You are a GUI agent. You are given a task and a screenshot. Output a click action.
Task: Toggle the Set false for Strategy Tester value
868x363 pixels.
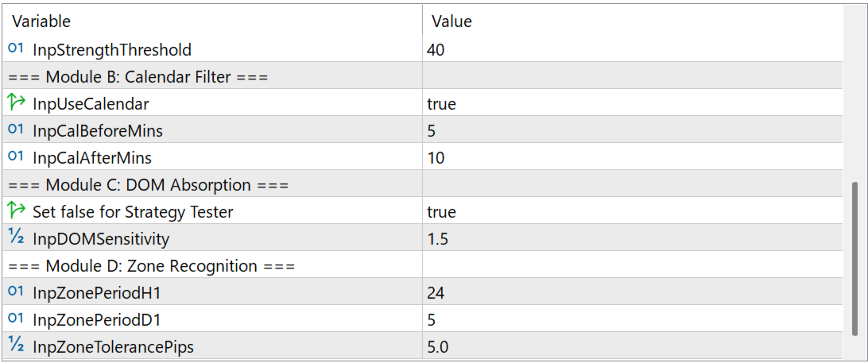pos(442,211)
